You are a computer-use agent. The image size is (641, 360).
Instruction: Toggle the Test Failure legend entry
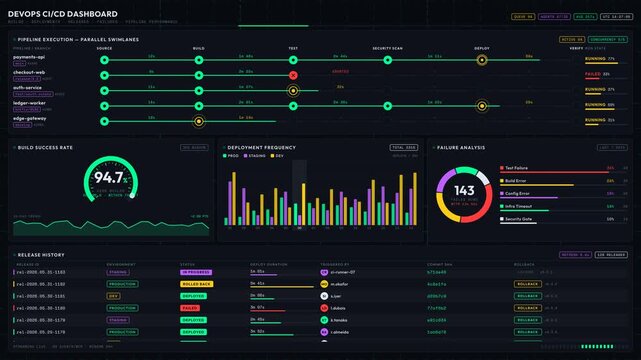514,168
